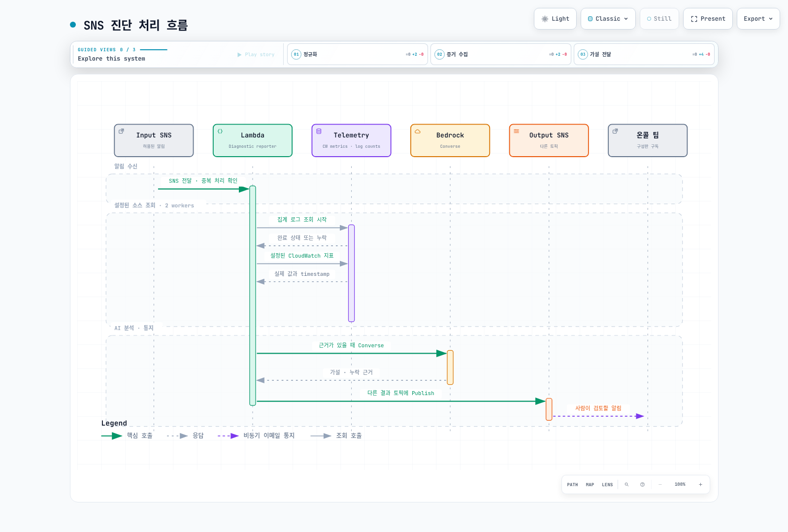
Task: Open the help question mark icon
Action: tap(642, 485)
